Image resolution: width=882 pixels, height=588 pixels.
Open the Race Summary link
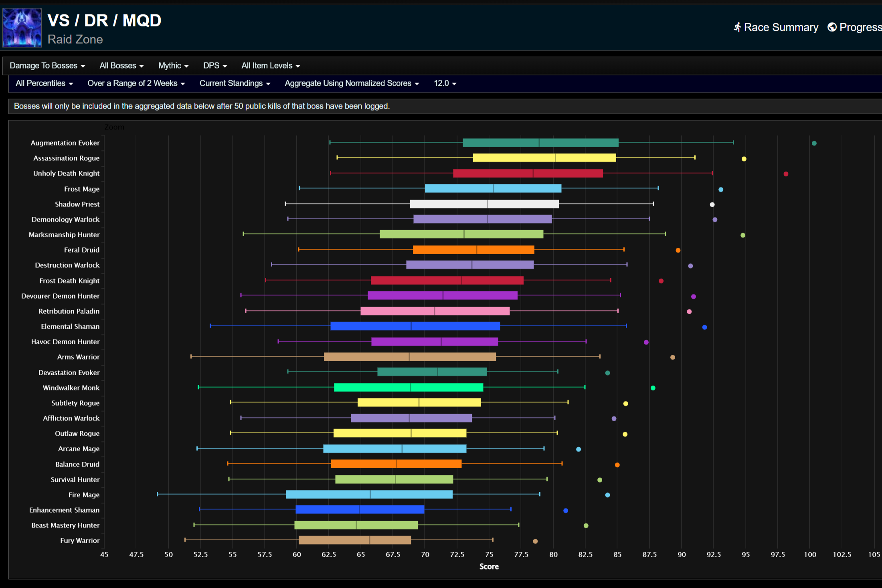click(781, 27)
